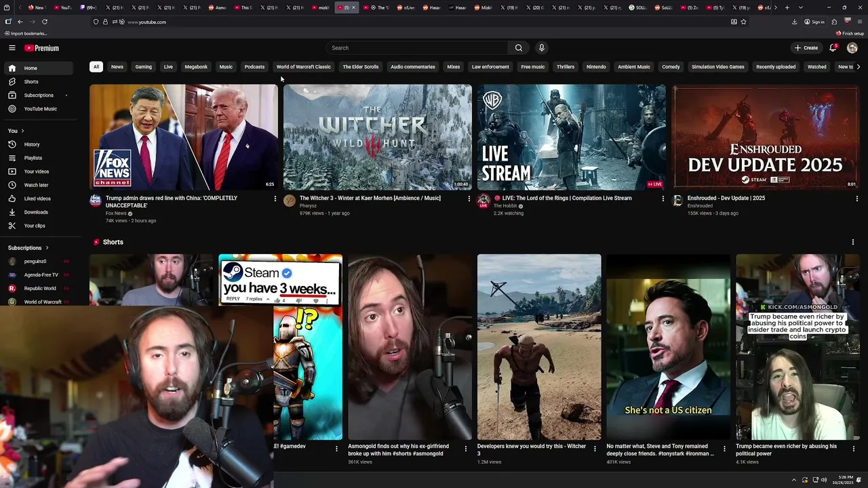This screenshot has width=868, height=488.
Task: Open Liked videos list
Action: point(38,199)
